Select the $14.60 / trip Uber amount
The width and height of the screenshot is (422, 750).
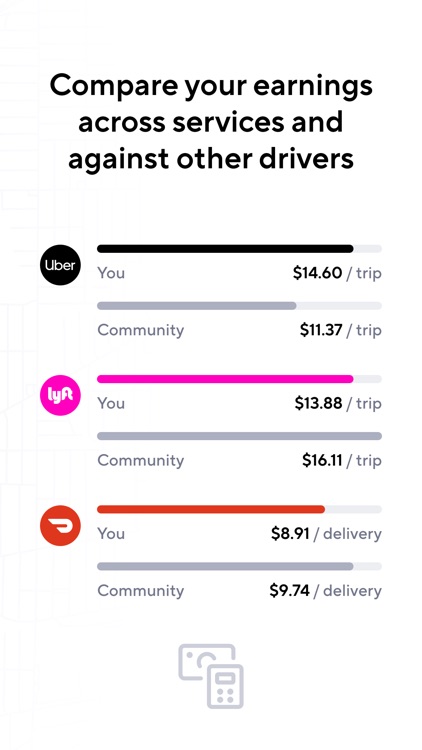point(337,273)
